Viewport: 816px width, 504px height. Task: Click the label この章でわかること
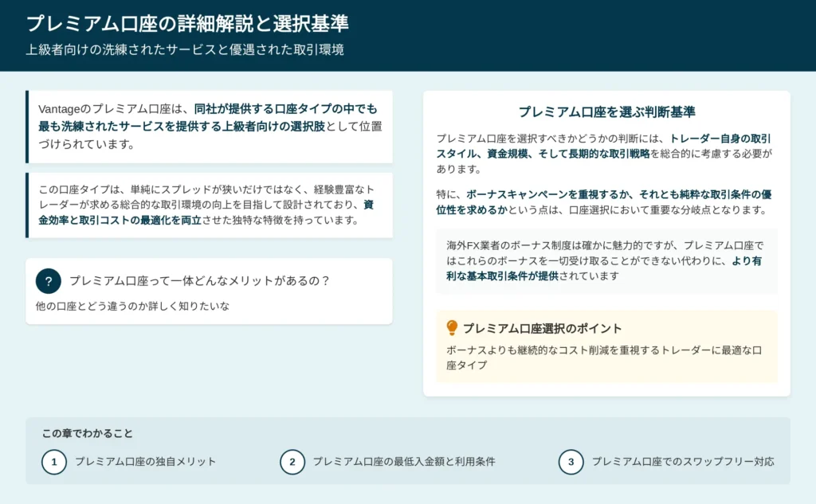tap(88, 433)
